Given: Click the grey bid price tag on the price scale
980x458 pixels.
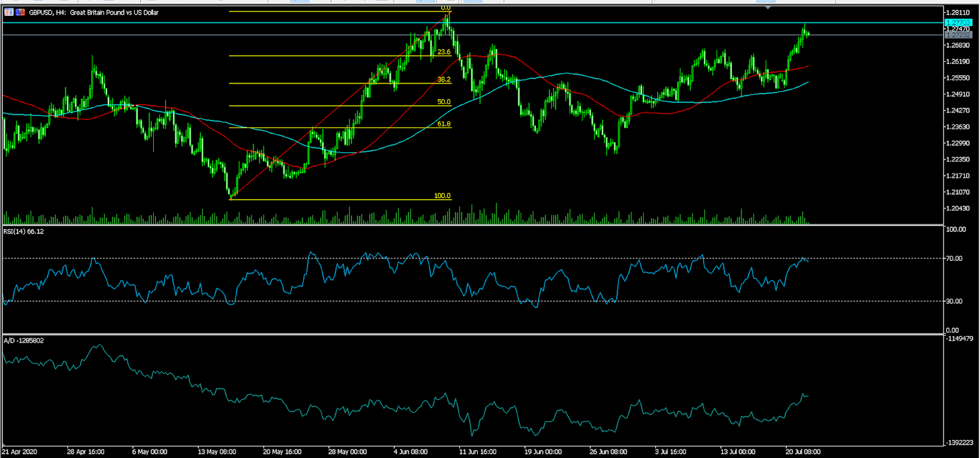Looking at the screenshot, I should pyautogui.click(x=960, y=34).
